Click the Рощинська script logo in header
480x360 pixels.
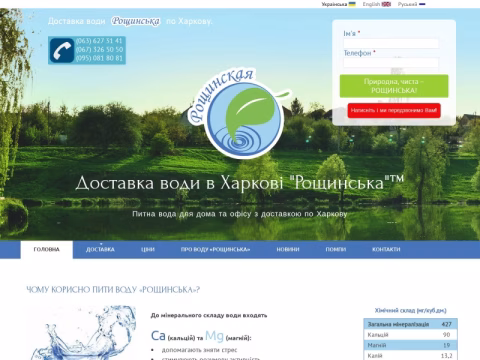pos(135,21)
